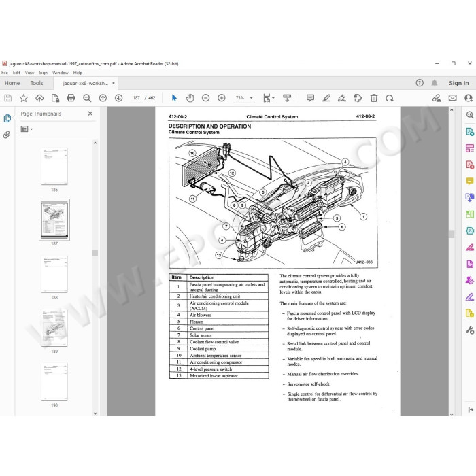Screen dimensions: 476x476
Task: Zoom in with plus icon
Action: point(222,98)
